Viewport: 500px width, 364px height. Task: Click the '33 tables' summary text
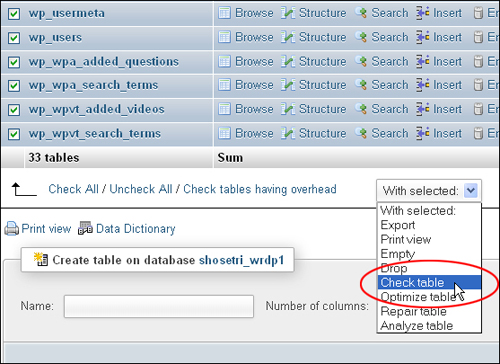[54, 158]
